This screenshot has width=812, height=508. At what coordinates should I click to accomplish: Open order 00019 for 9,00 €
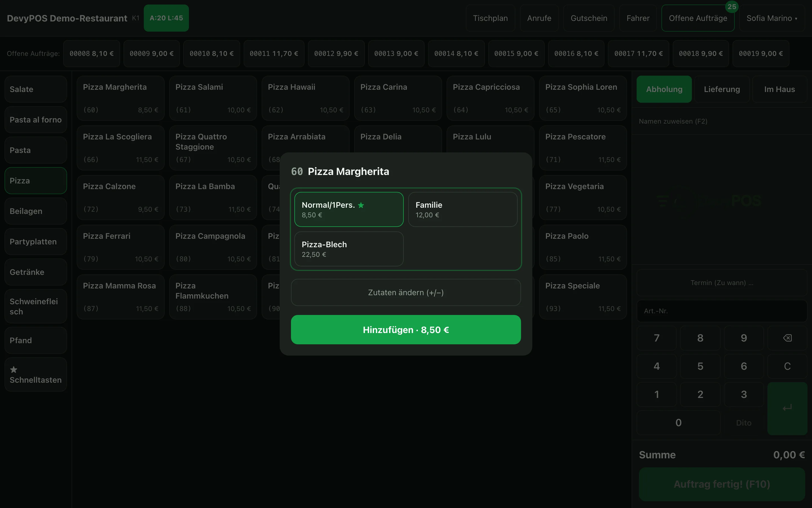point(761,54)
